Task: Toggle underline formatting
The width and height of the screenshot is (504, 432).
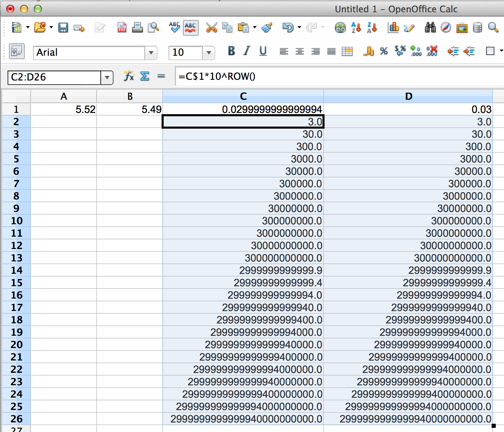Action: [263, 51]
